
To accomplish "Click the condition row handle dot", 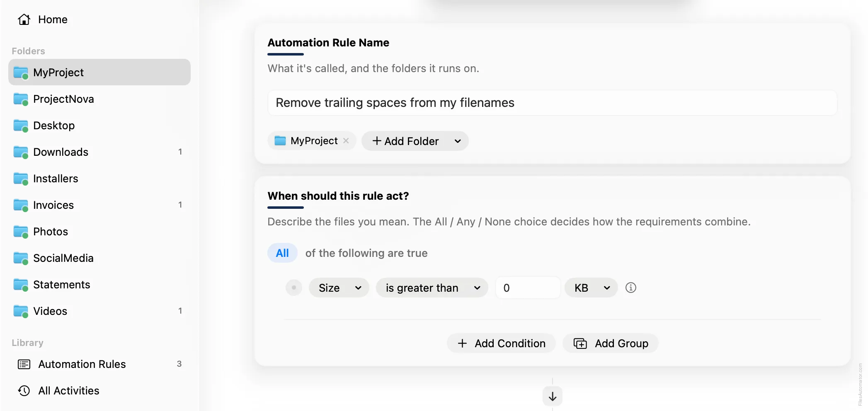I will [x=294, y=288].
